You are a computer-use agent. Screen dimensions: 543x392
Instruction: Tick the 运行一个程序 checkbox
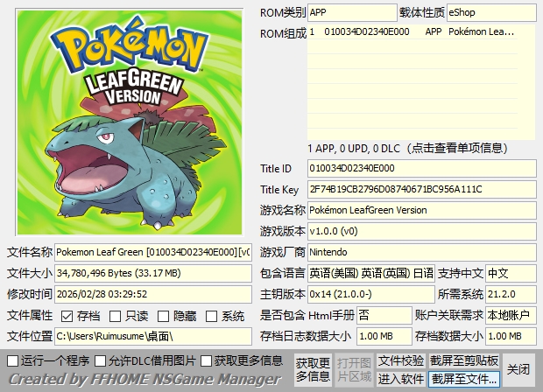click(x=11, y=360)
